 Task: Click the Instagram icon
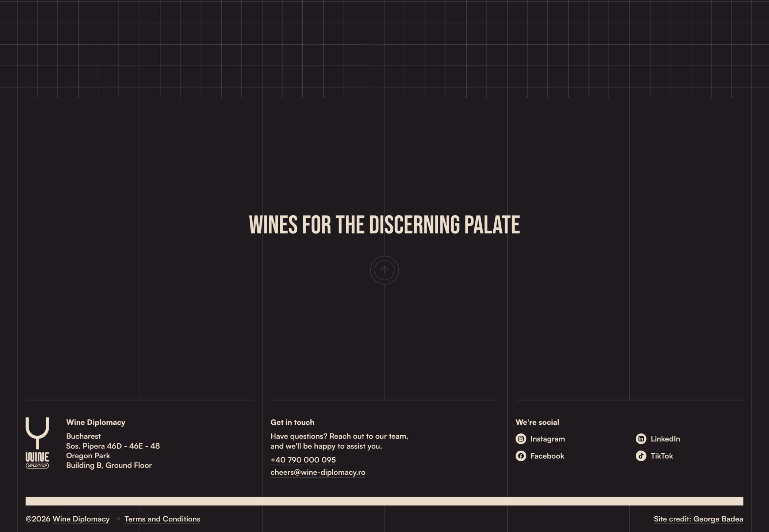pos(521,439)
